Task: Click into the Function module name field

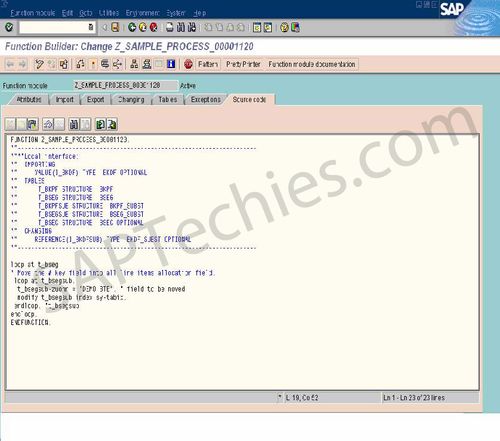Action: (126, 85)
